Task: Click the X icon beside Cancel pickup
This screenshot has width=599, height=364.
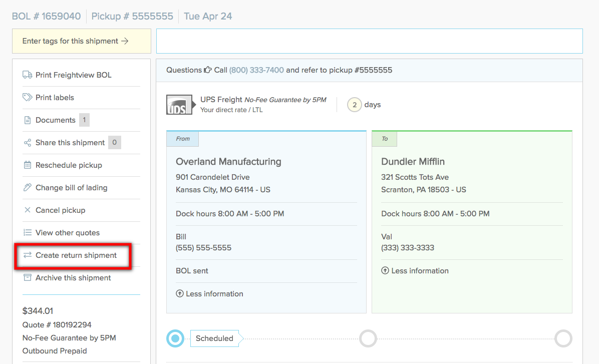Action: point(27,210)
